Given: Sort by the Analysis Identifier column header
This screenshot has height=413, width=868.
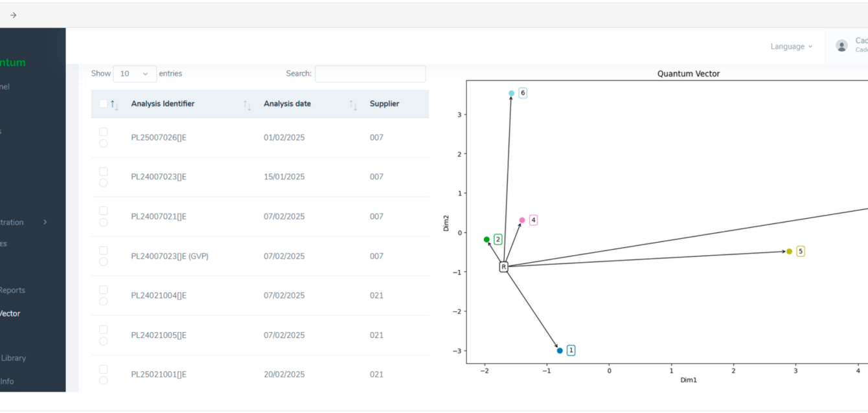Looking at the screenshot, I should point(163,104).
